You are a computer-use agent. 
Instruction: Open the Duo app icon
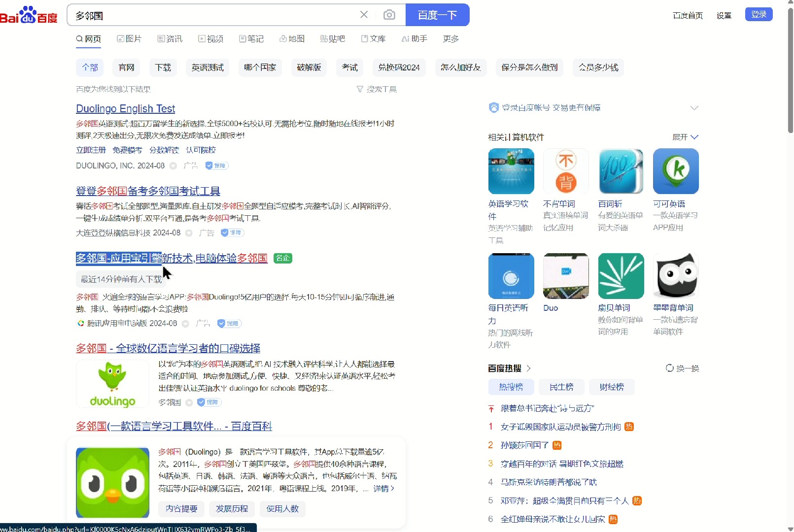point(566,276)
